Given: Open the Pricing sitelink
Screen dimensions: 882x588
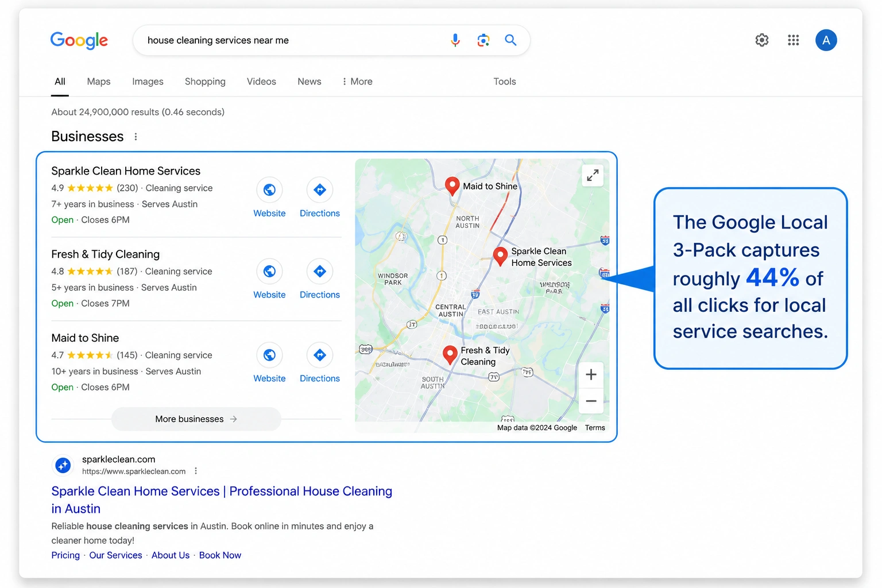Looking at the screenshot, I should (65, 555).
